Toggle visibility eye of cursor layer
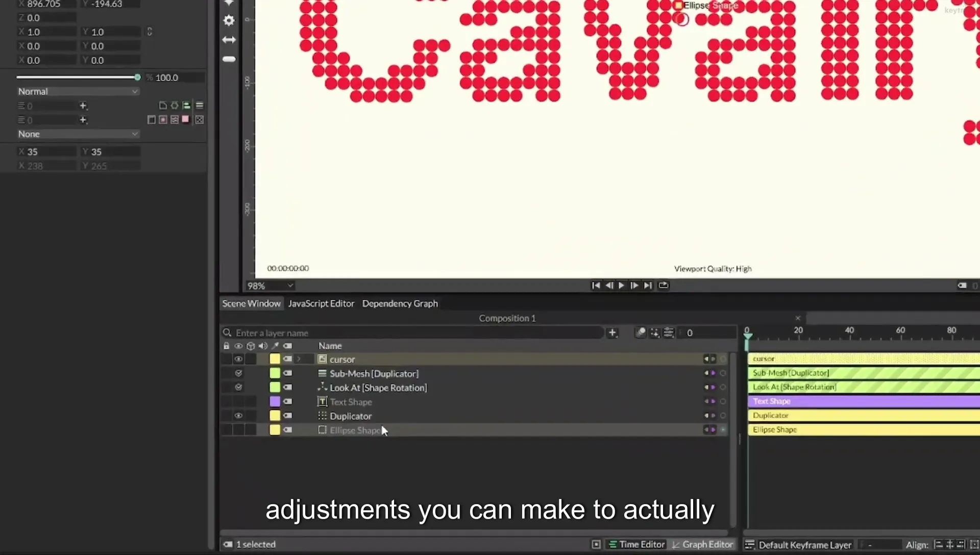 [x=238, y=359]
